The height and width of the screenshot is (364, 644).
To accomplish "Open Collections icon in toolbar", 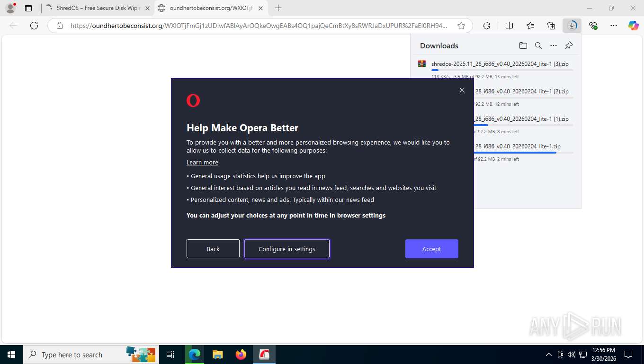I will click(x=551, y=26).
